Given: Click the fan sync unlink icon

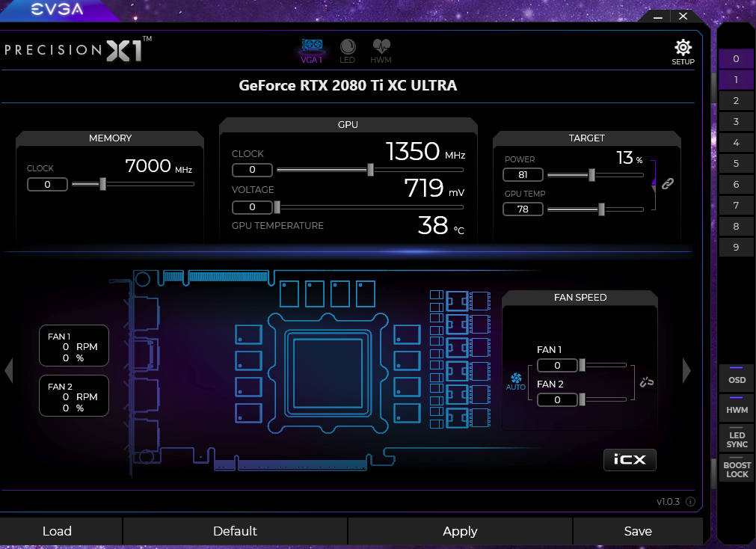Looking at the screenshot, I should click(x=647, y=382).
